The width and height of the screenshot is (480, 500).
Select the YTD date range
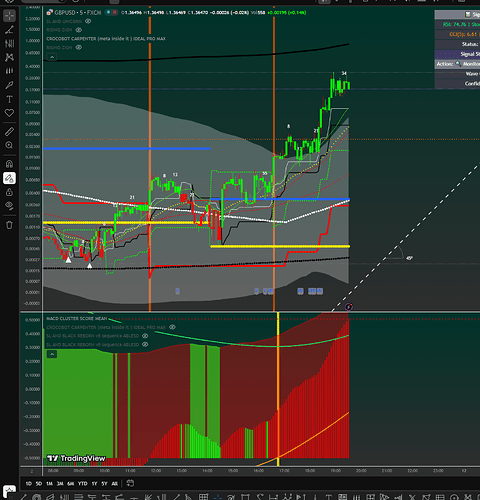83,483
